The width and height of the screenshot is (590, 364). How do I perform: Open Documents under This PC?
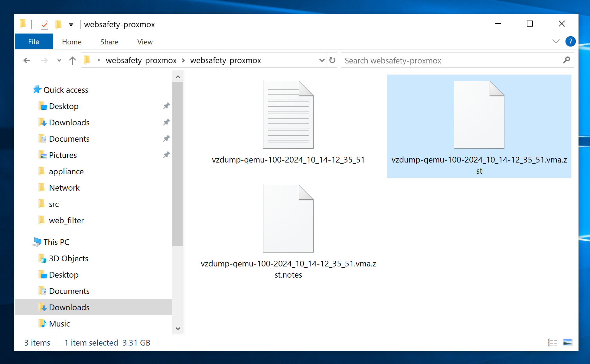(69, 291)
